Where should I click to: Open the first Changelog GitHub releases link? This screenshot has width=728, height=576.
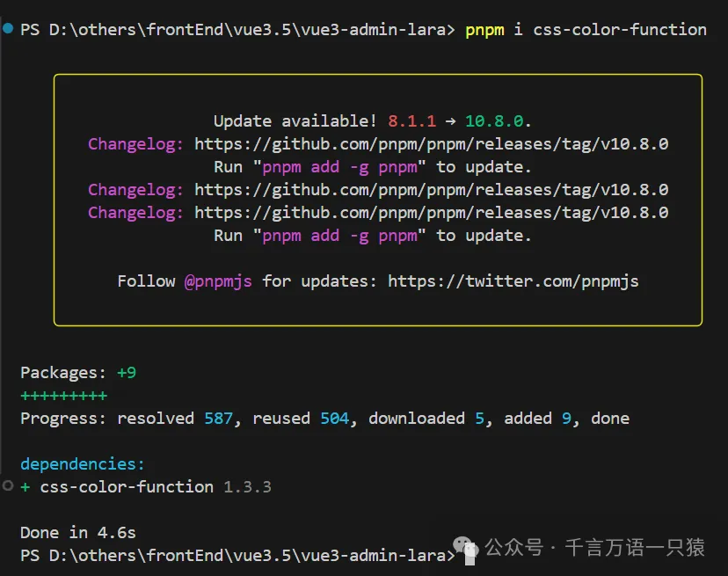coord(431,144)
